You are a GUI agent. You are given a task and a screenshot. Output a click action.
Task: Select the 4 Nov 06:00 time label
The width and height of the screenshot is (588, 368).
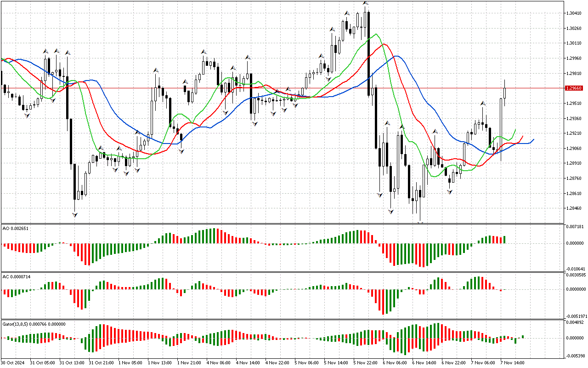(x=220, y=362)
